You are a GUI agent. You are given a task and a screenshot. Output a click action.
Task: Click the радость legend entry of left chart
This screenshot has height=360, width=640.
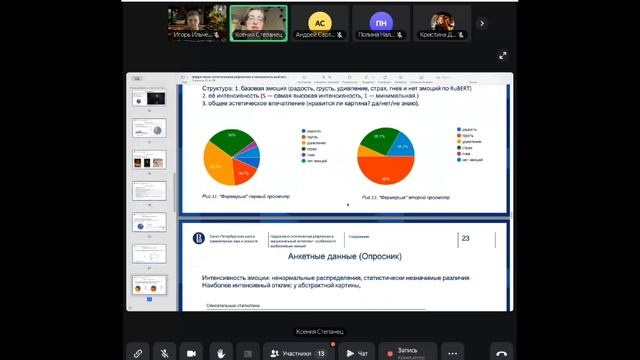point(311,131)
